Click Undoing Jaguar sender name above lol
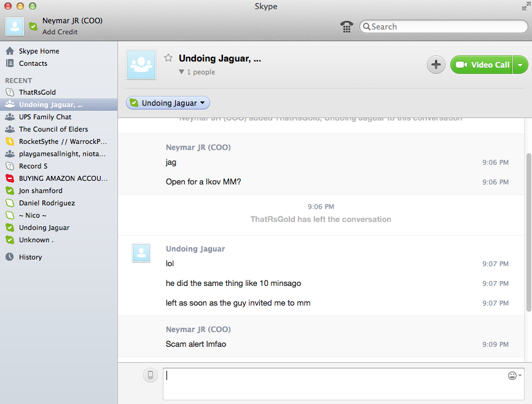The height and width of the screenshot is (404, 532). click(x=195, y=249)
